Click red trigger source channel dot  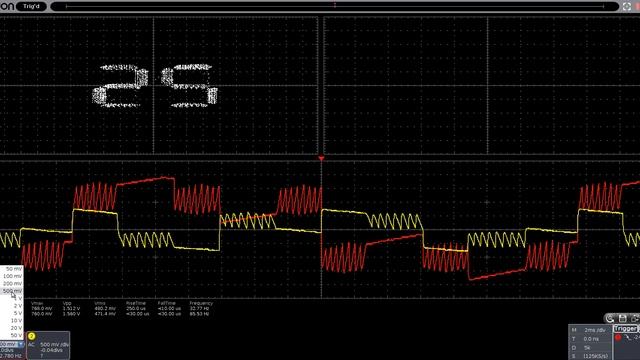618,338
